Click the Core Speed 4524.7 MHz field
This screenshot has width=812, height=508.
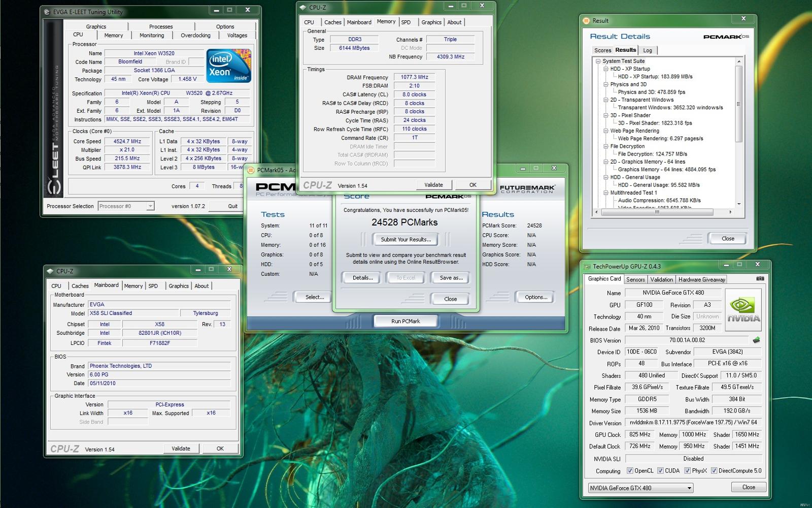(127, 142)
